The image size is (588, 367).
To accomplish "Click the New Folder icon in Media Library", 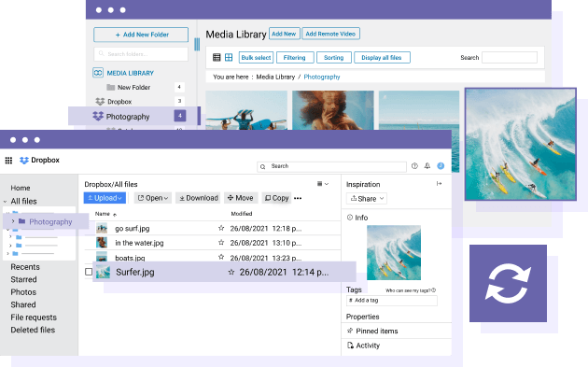I will [111, 87].
